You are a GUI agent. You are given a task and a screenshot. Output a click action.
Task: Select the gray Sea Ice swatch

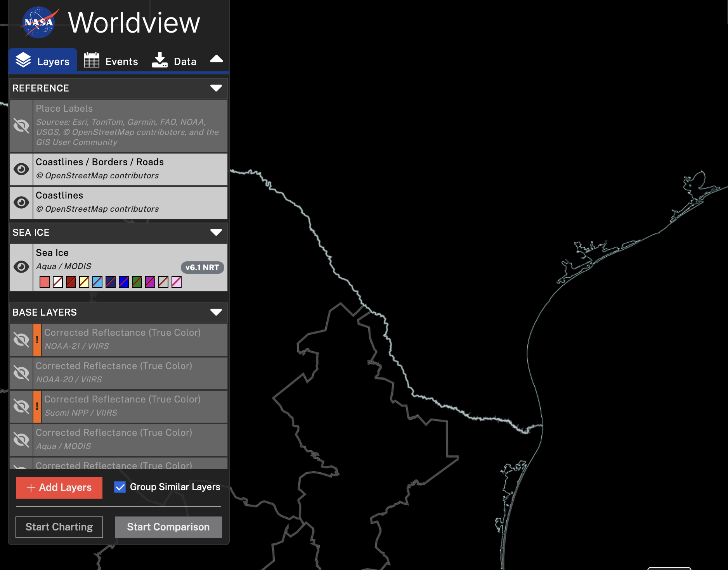pos(163,282)
